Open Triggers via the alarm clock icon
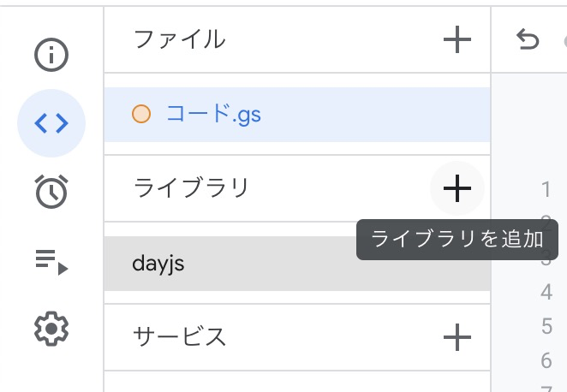The height and width of the screenshot is (392, 567). [51, 192]
